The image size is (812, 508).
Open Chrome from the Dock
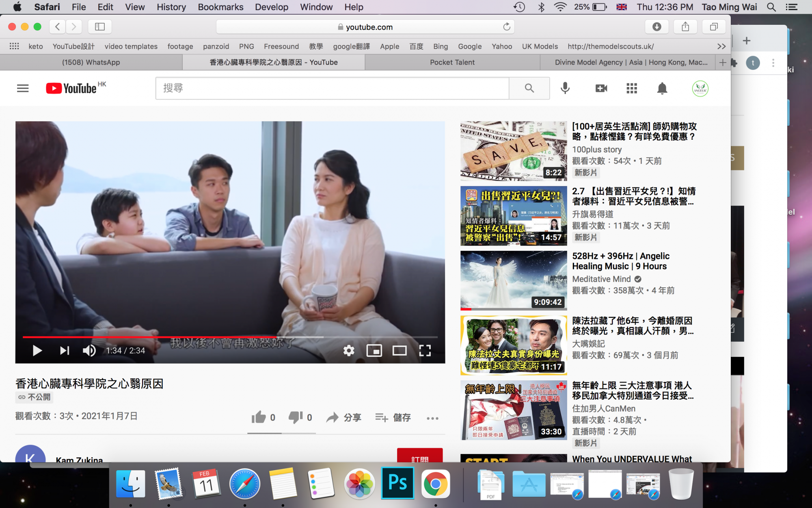tap(435, 484)
